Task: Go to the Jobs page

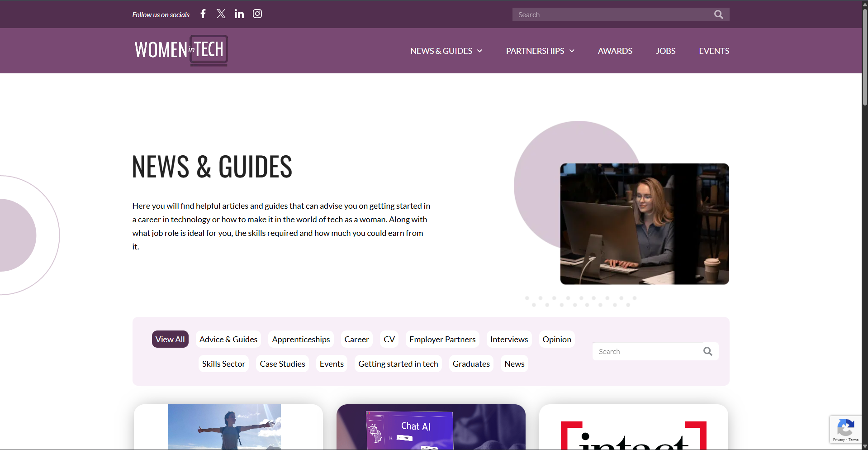Action: (665, 51)
